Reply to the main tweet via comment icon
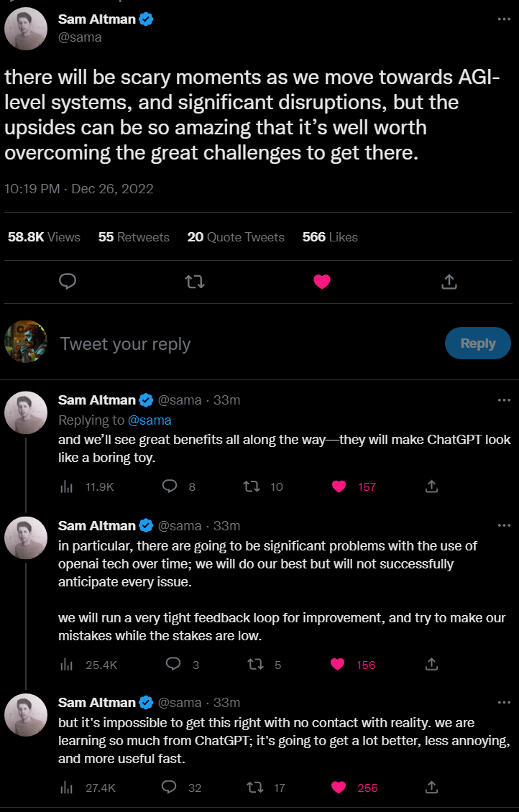Image resolution: width=519 pixels, height=812 pixels. 68,282
